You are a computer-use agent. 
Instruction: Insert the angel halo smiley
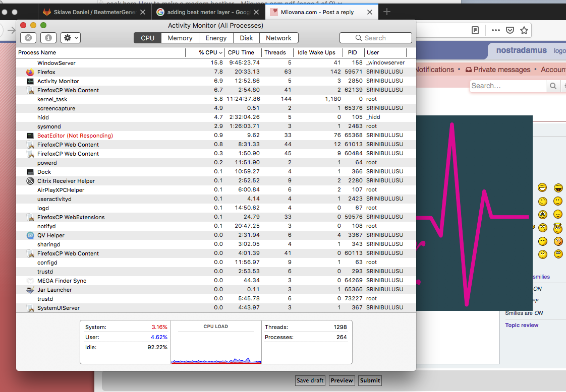(558, 228)
